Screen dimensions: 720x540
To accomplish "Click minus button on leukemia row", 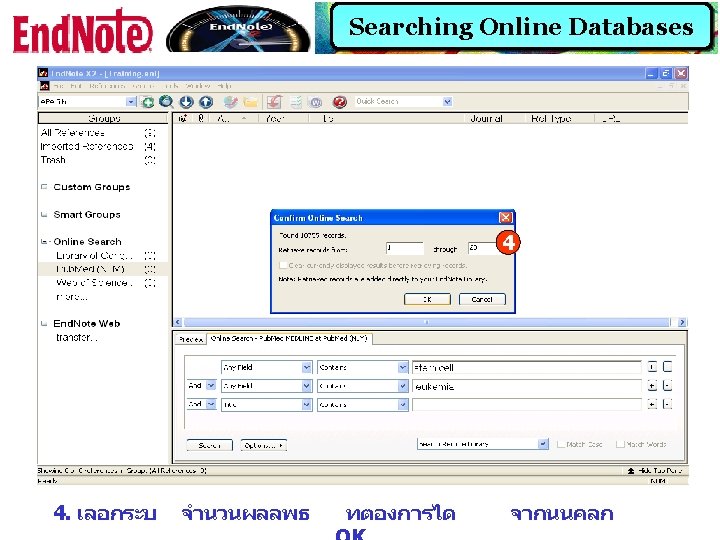I will [x=668, y=386].
